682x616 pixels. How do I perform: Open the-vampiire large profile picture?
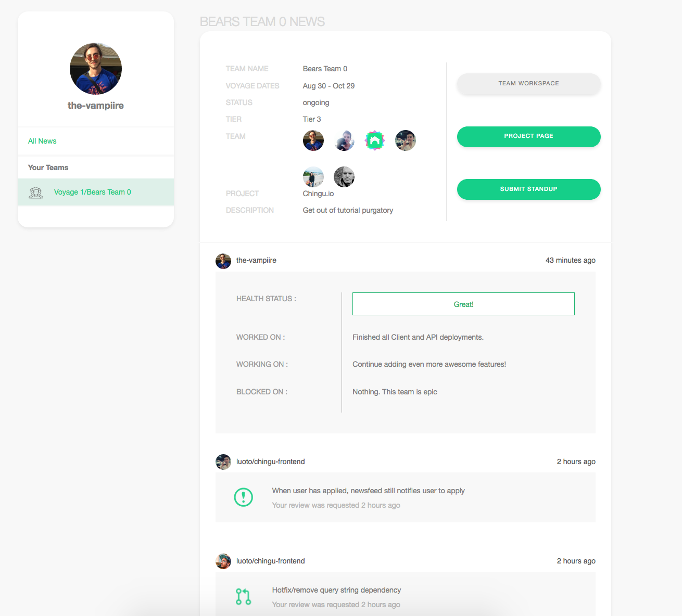[x=96, y=69]
